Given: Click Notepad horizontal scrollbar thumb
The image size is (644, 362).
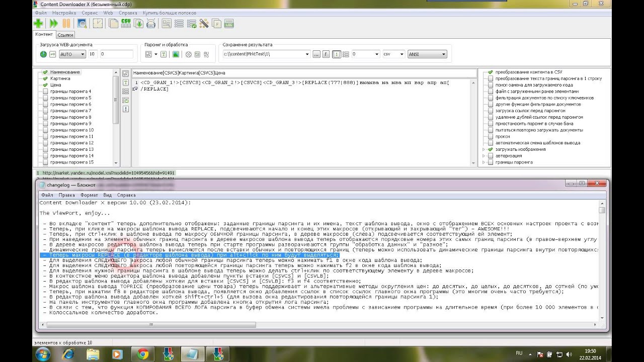Looking at the screenshot, I should pyautogui.click(x=152, y=325).
